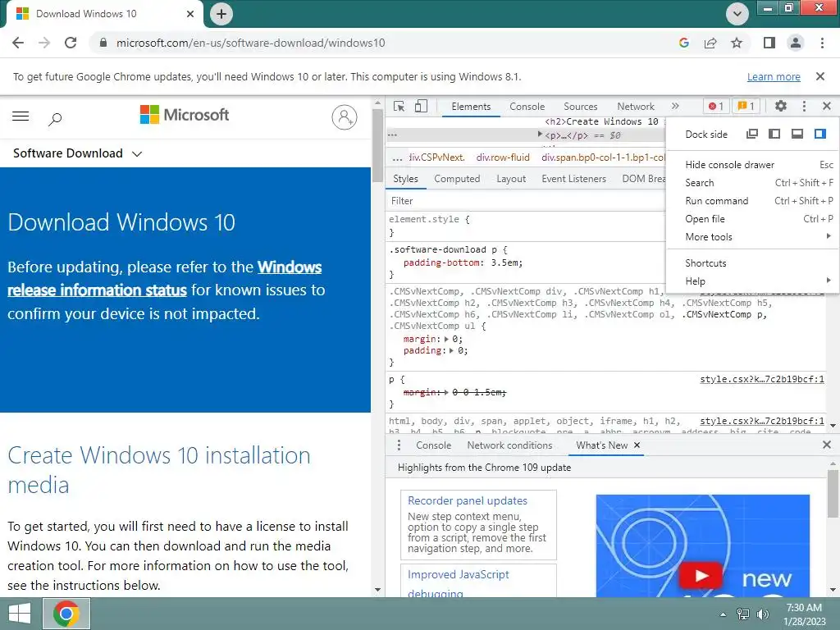Open the tab search dropdown arrow
This screenshot has width=840, height=630.
click(x=737, y=14)
